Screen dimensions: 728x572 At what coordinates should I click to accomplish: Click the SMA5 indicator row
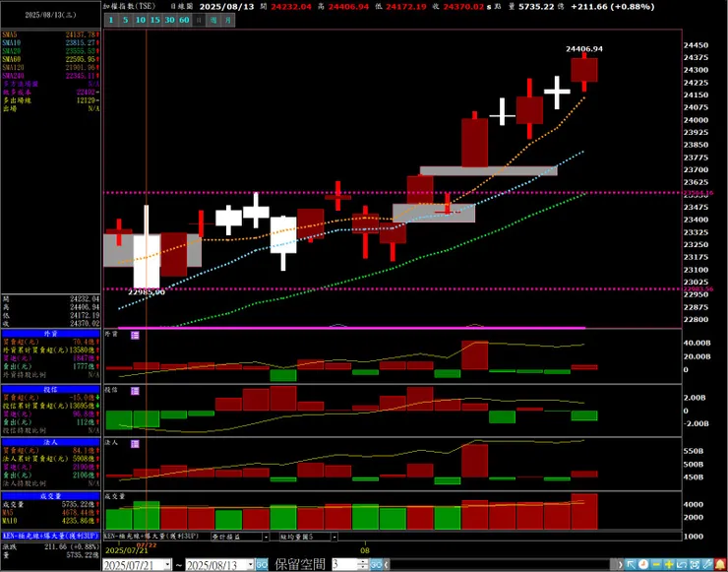click(x=50, y=34)
